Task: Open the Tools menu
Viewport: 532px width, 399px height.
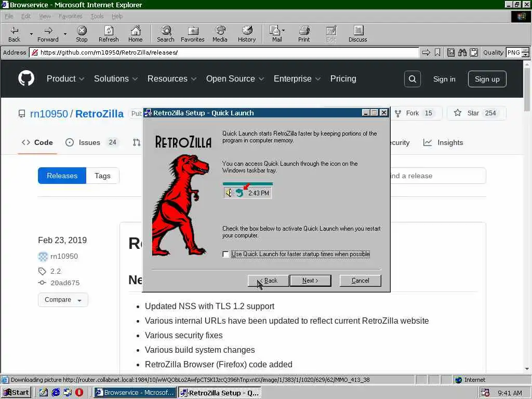Action: [97, 16]
